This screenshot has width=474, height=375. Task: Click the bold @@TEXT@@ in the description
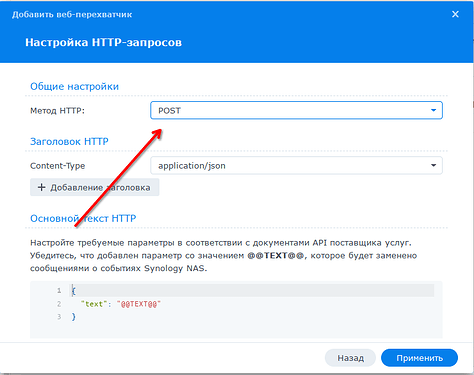coord(276,256)
